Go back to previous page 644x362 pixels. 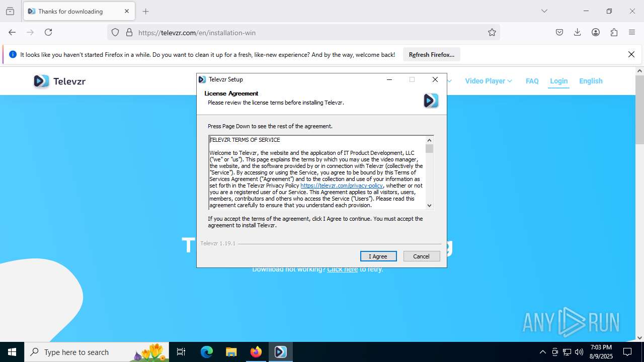[12, 32]
